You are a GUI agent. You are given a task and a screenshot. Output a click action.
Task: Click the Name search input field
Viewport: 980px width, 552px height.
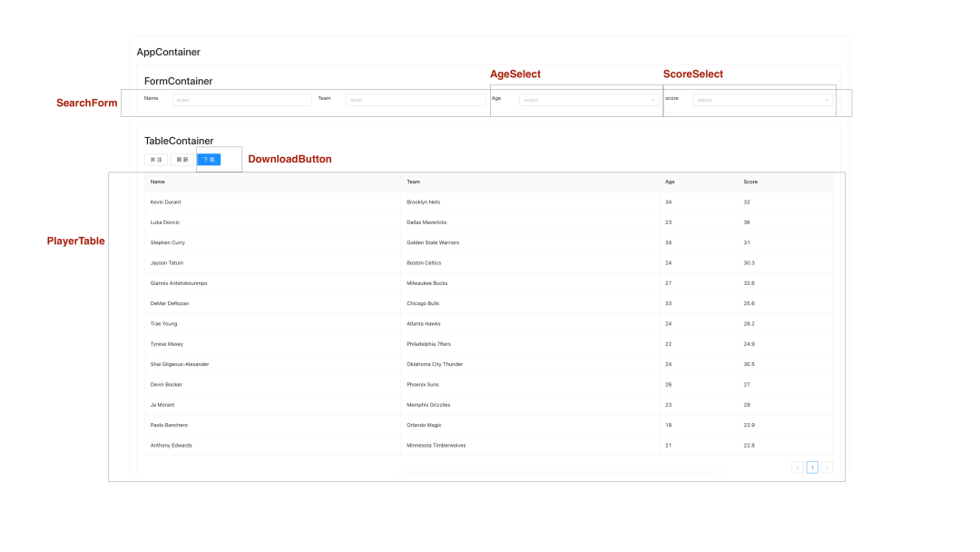242,99
